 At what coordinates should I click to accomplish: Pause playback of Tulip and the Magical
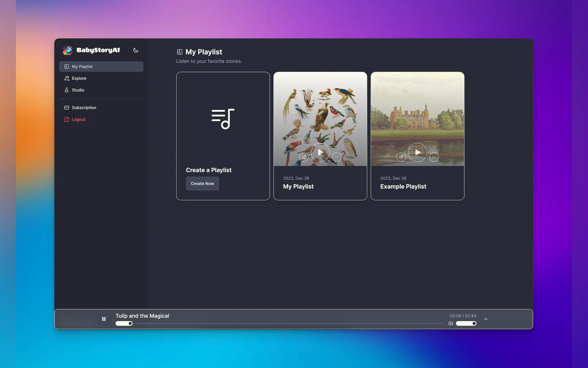coord(104,319)
